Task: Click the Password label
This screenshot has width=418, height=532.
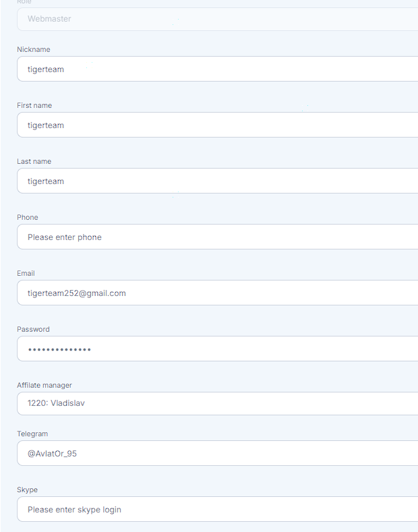Action: point(33,330)
